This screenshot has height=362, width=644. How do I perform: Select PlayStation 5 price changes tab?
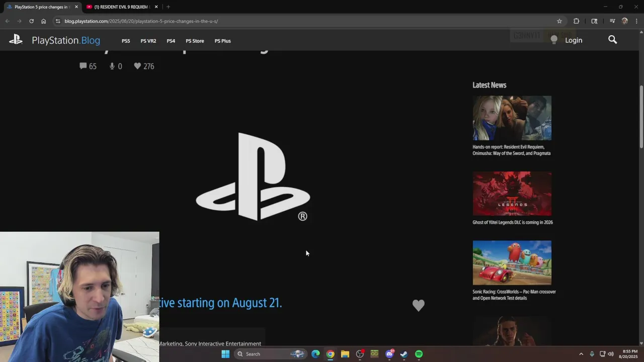click(x=42, y=7)
